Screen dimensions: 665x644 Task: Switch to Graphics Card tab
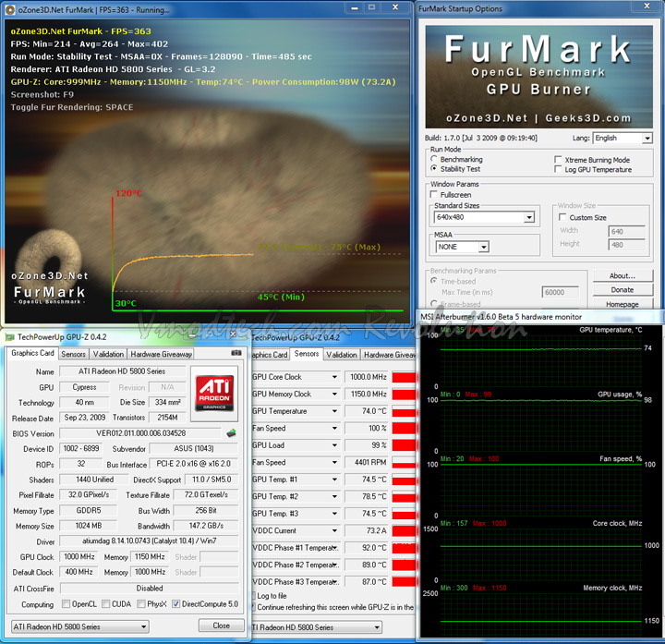click(32, 353)
